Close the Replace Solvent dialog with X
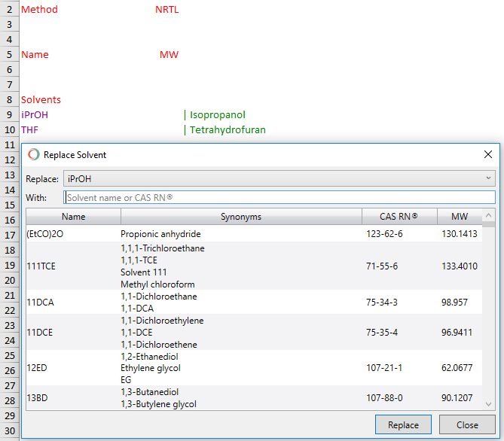Image resolution: width=504 pixels, height=441 pixels. (487, 154)
